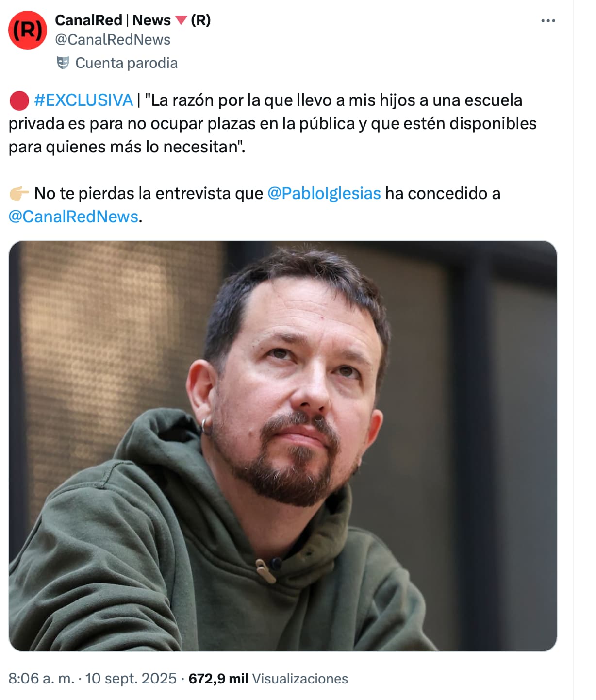This screenshot has height=700, width=596.
Task: Click the Cuenta parodia label
Action: point(127,63)
